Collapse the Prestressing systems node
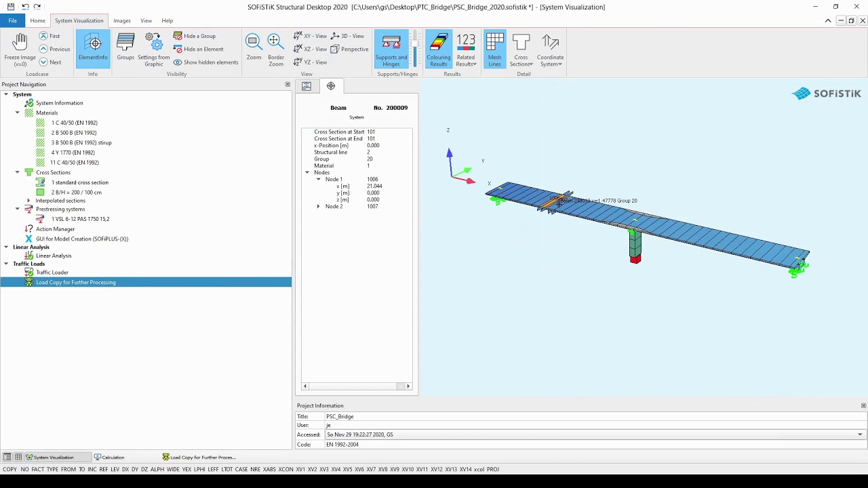Viewport: 868px width, 488px height. [18, 209]
